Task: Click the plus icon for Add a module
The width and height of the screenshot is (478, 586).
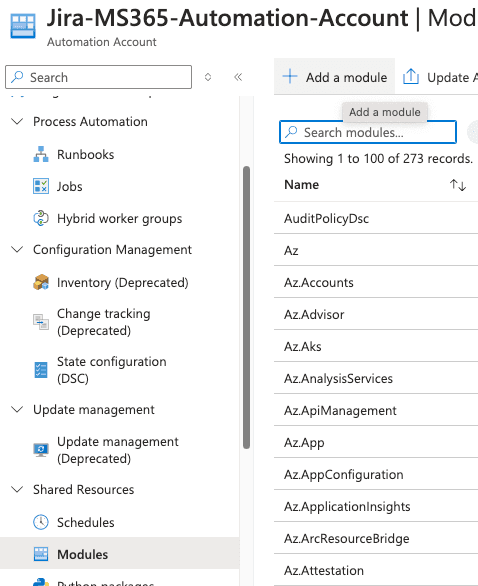Action: point(290,76)
